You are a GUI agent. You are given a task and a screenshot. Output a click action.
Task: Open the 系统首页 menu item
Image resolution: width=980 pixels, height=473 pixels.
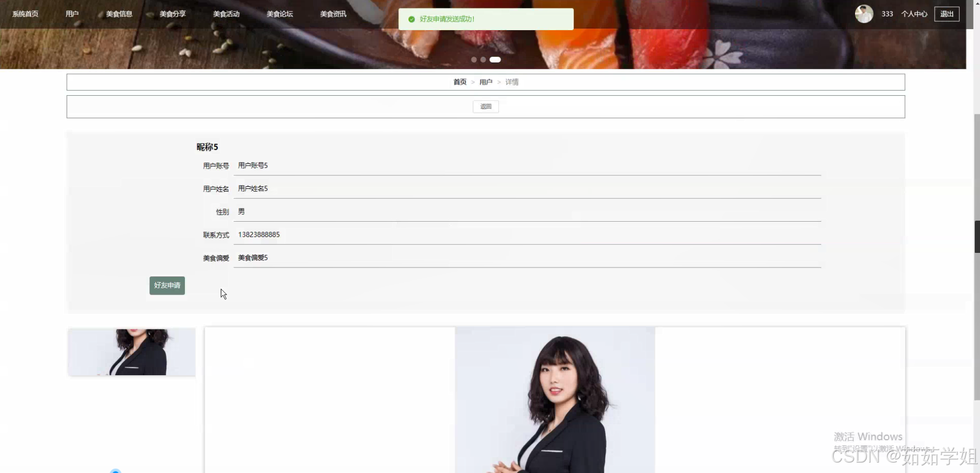[x=25, y=14]
